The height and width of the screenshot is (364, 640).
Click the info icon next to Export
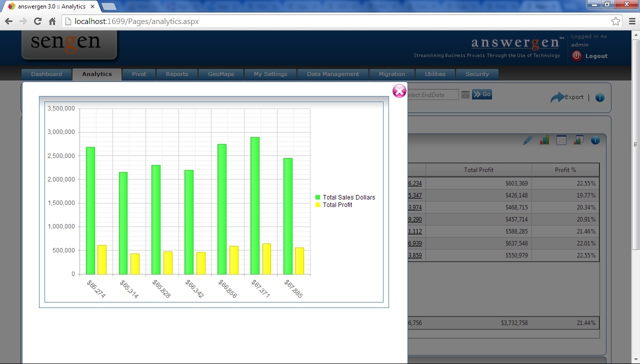(x=600, y=97)
